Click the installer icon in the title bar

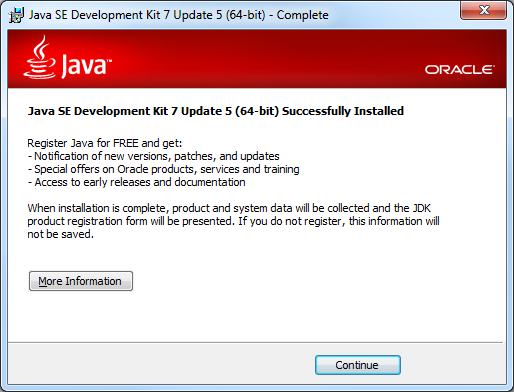pos(16,15)
